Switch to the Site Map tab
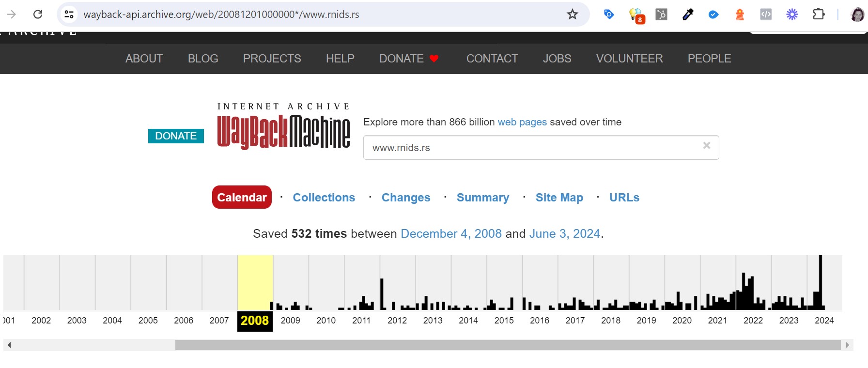Screen dimensions: 868x368 tap(559, 198)
